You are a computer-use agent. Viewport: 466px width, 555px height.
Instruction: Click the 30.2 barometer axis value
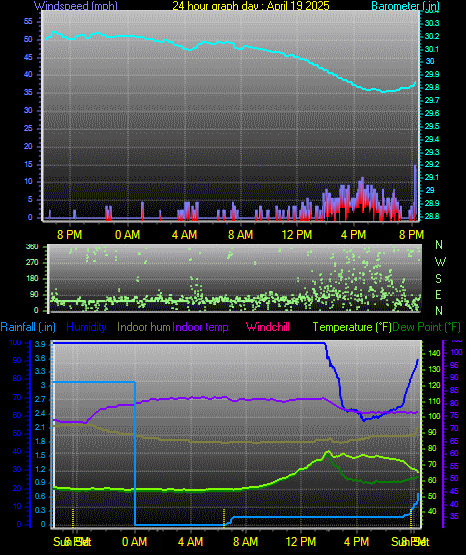(x=432, y=36)
